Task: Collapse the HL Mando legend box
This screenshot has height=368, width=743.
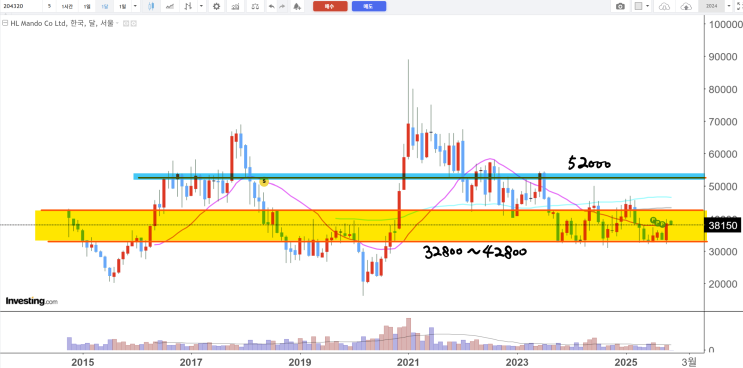Action: (5, 23)
